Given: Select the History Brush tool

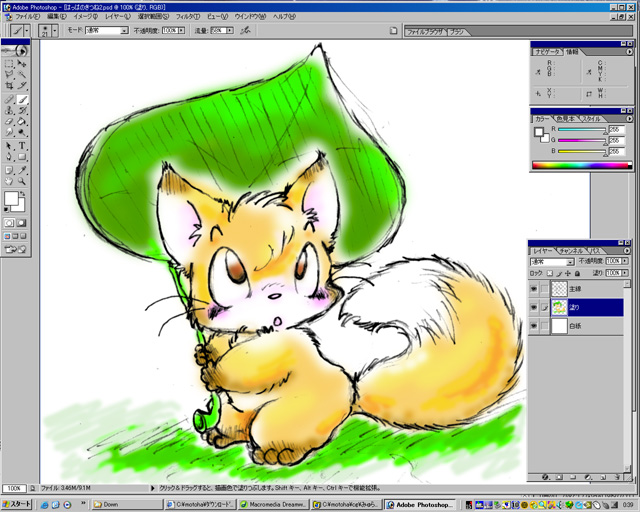Looking at the screenshot, I should [22, 110].
